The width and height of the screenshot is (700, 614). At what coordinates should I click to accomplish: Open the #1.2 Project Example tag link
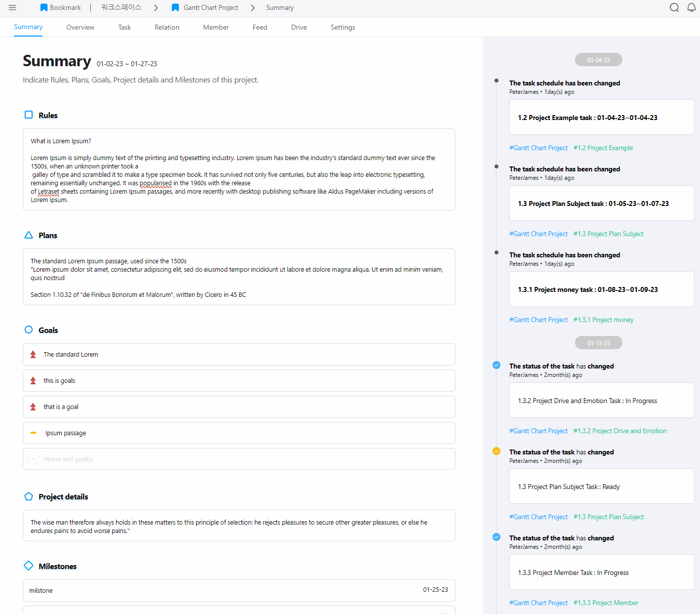(603, 148)
